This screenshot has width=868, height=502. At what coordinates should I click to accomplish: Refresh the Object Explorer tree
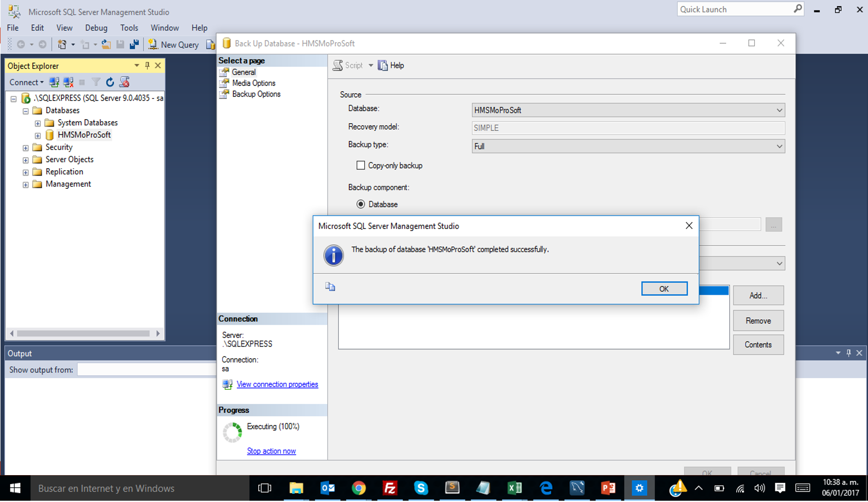[110, 82]
